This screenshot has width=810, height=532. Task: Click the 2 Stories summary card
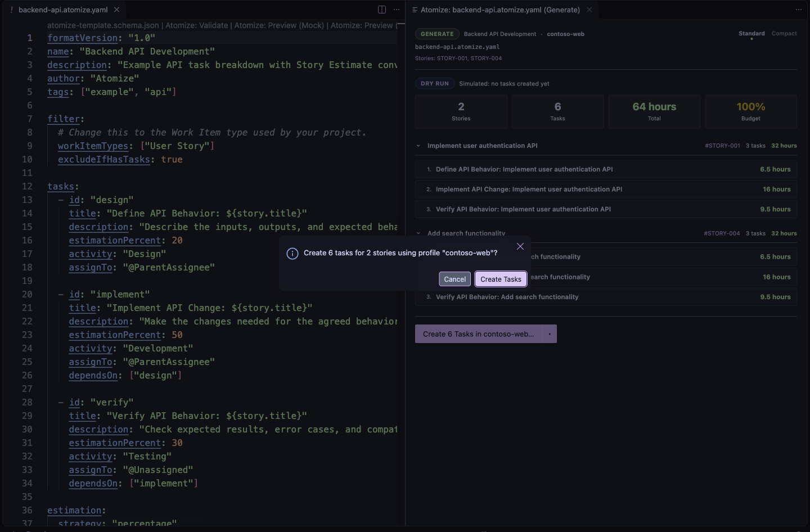coord(461,111)
